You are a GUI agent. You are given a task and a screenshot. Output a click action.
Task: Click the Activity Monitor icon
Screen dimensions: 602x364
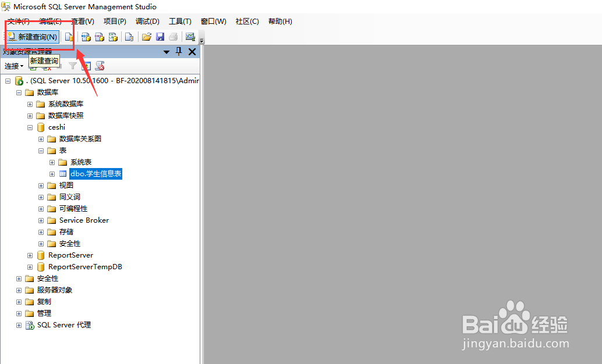click(x=190, y=37)
